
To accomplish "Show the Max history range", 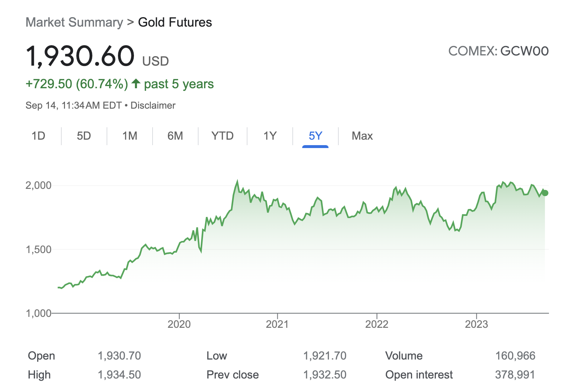I will click(362, 136).
